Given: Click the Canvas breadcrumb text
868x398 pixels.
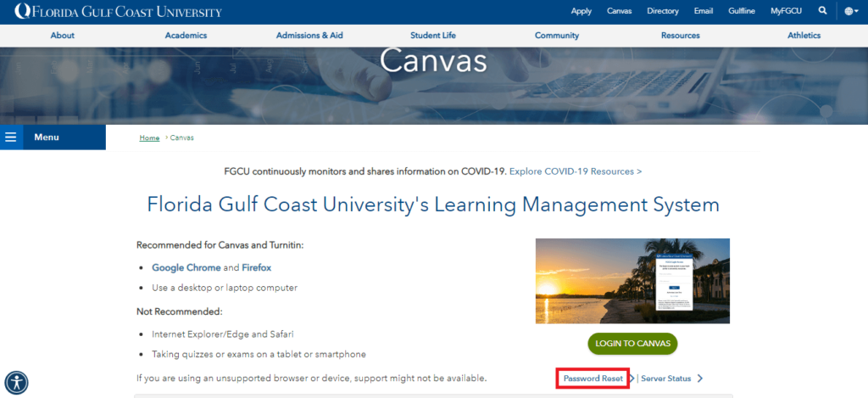Looking at the screenshot, I should [x=181, y=138].
